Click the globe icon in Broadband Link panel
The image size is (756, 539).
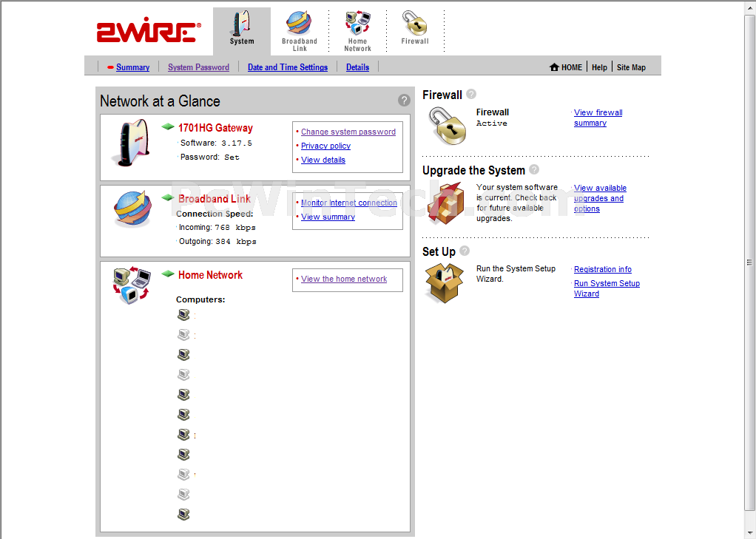pyautogui.click(x=132, y=209)
